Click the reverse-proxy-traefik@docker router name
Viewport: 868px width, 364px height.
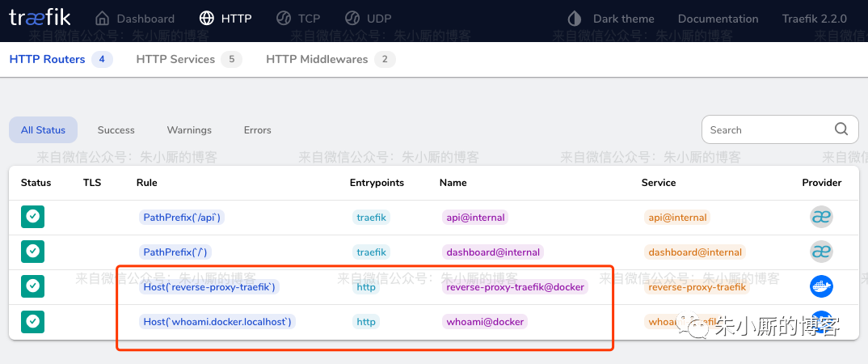(515, 287)
